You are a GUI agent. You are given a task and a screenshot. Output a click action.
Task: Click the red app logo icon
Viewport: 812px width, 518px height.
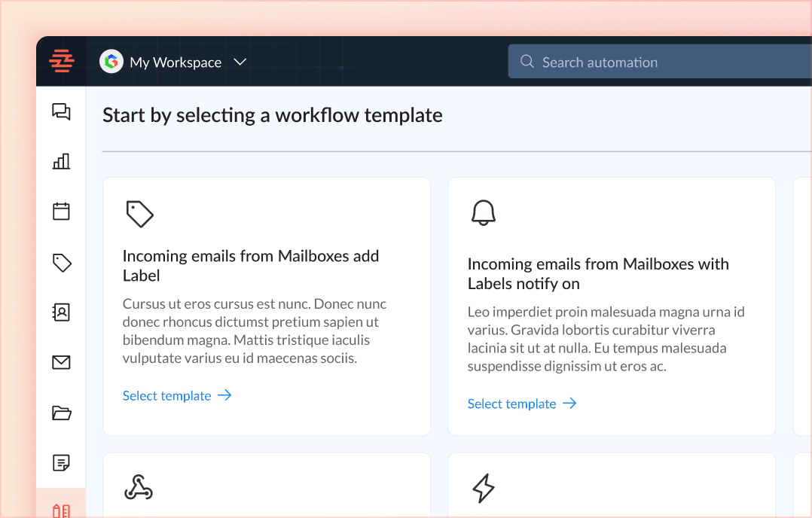pos(62,61)
